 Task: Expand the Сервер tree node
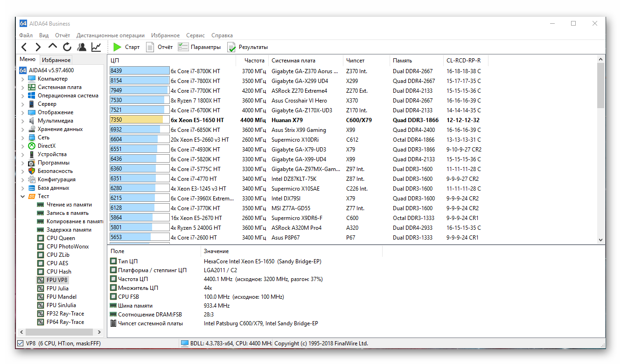[x=23, y=104]
